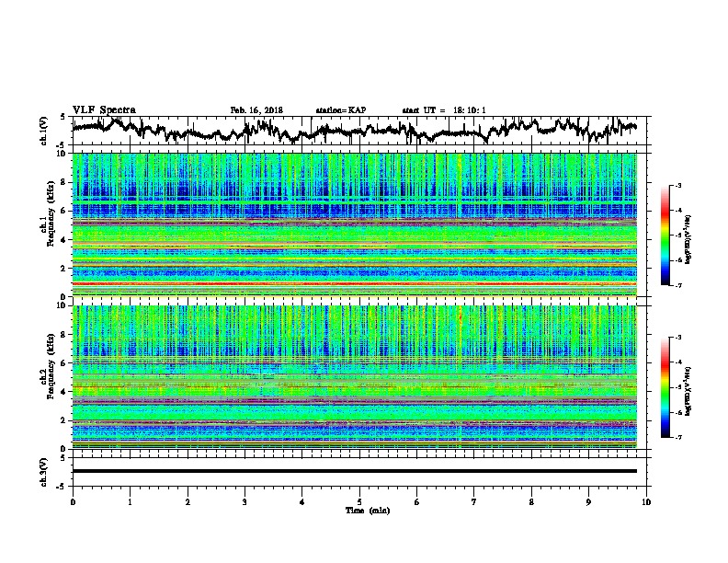
Task: Click the ch.1 colorbar log(PSD) unit label
Action: coord(688,239)
